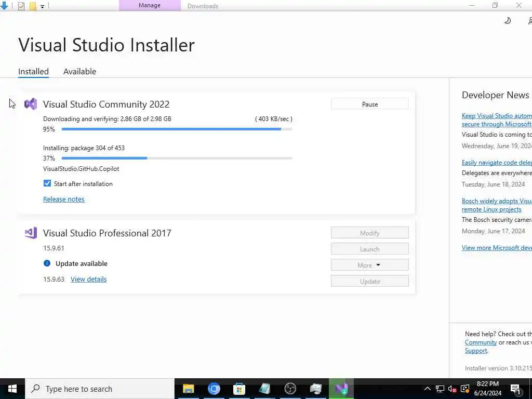Click the Update button for Professional 2017
Screen dimensions: 532x399
(x=369, y=281)
